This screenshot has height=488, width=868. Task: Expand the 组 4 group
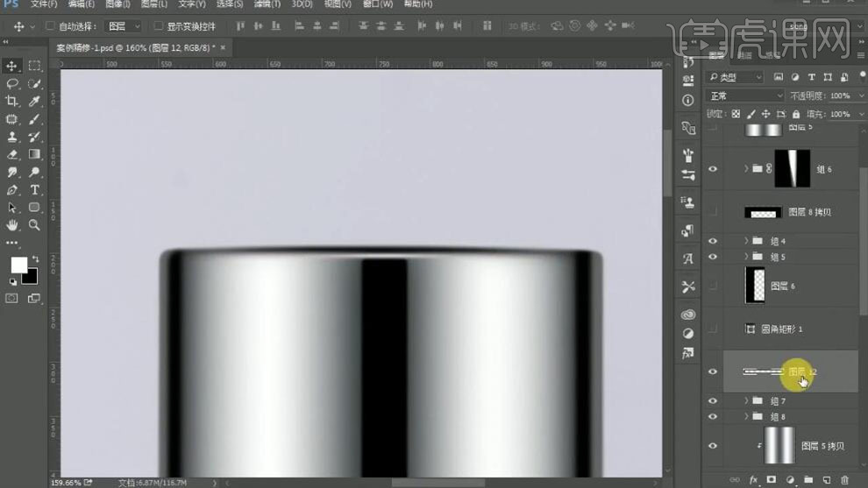coord(745,241)
